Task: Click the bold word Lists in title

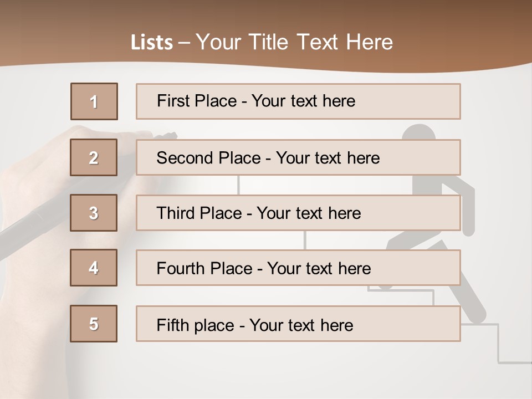Action: (x=152, y=43)
